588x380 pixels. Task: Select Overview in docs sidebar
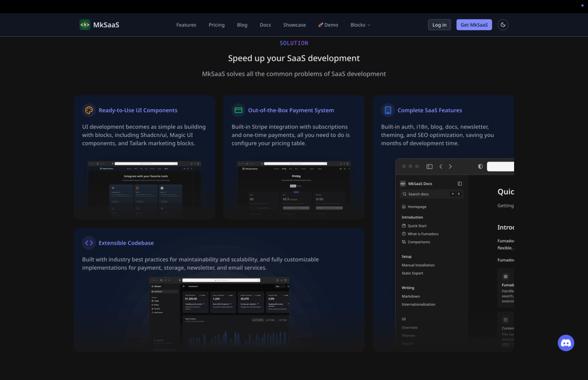pos(409,327)
